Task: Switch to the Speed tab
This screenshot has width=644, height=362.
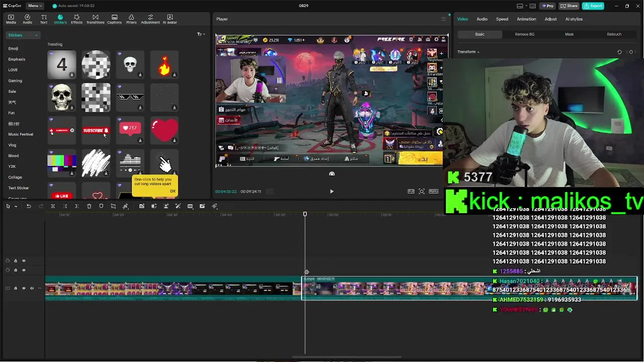Action: [x=502, y=19]
